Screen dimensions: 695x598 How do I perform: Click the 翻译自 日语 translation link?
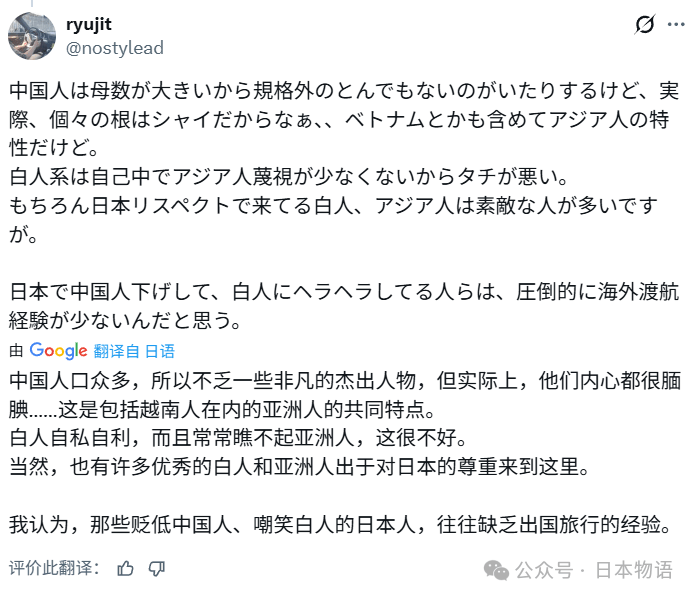(x=134, y=351)
